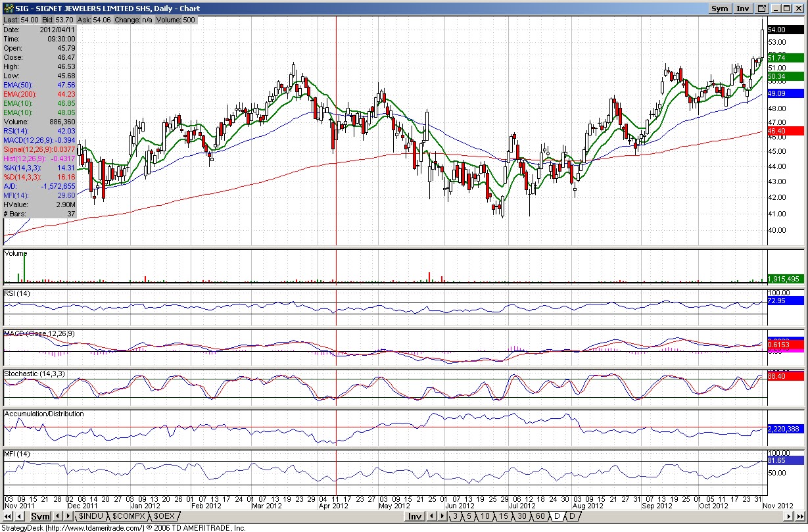This screenshot has width=808, height=532.
Task: Select the 15 minute interval tab
Action: click(x=503, y=516)
